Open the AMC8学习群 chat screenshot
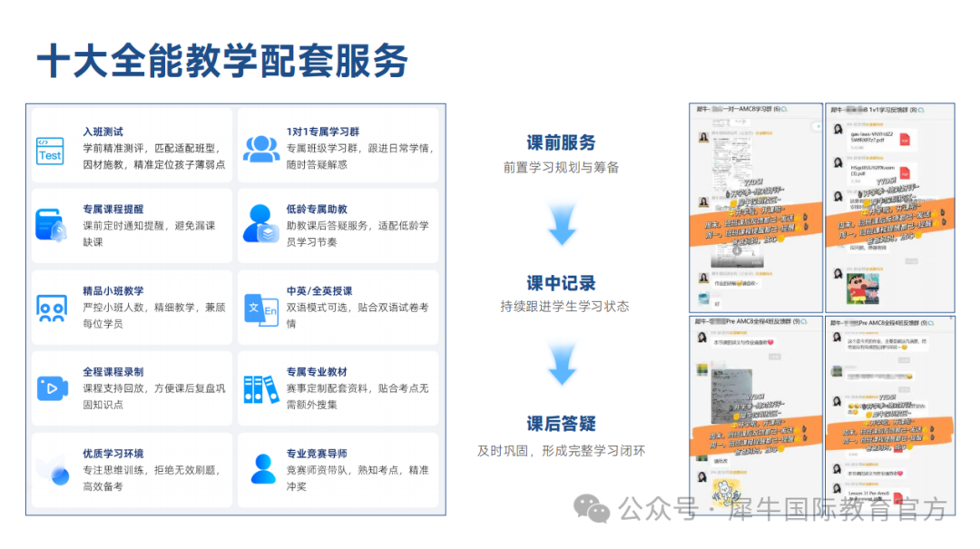 click(756, 208)
